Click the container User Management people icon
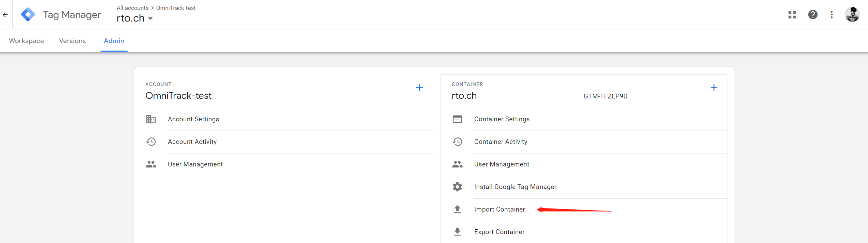The height and width of the screenshot is (243, 868). (x=457, y=164)
